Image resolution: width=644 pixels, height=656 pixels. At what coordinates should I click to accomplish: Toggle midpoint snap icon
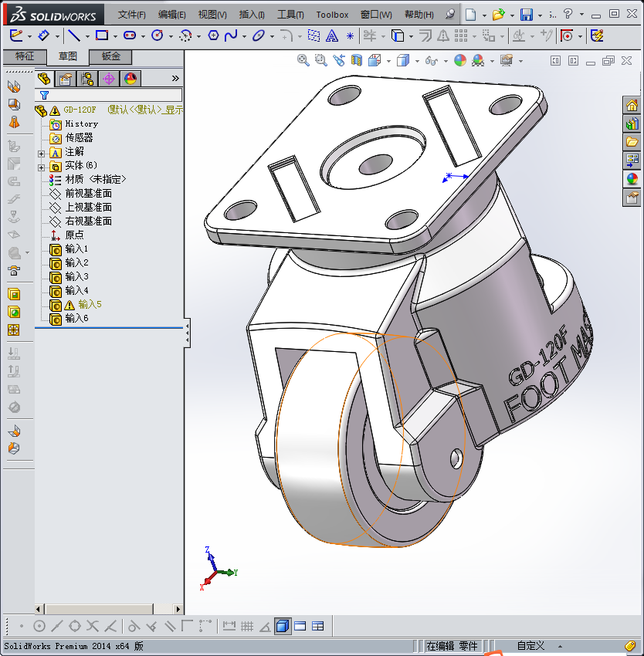pyautogui.click(x=57, y=626)
